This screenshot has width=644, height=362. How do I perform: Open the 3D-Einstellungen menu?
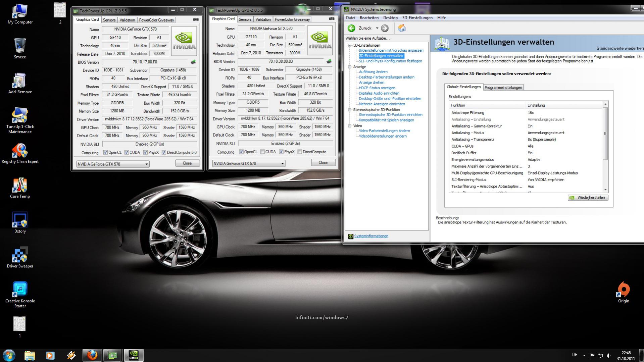point(417,18)
